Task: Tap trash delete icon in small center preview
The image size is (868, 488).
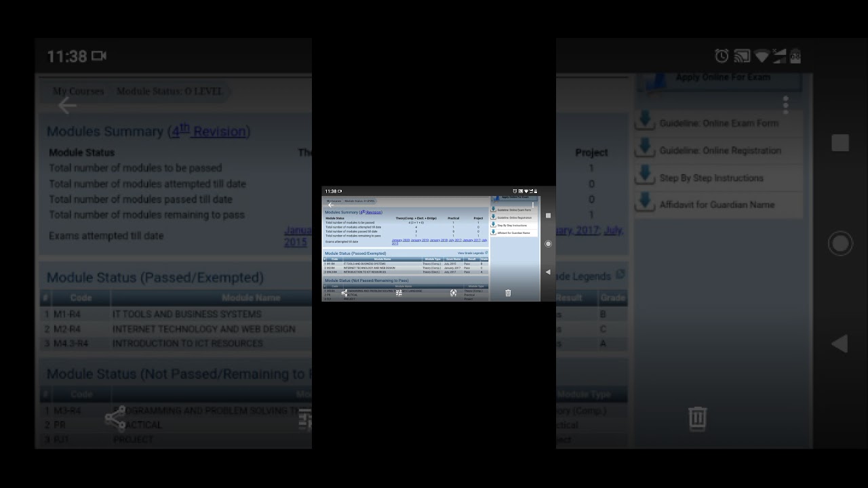Action: point(508,293)
